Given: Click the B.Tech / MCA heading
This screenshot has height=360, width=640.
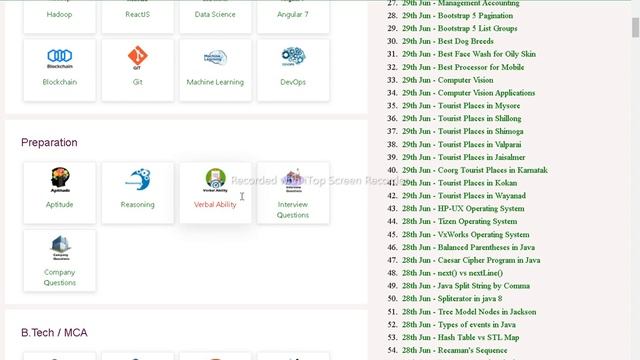Looking at the screenshot, I should 54,333.
